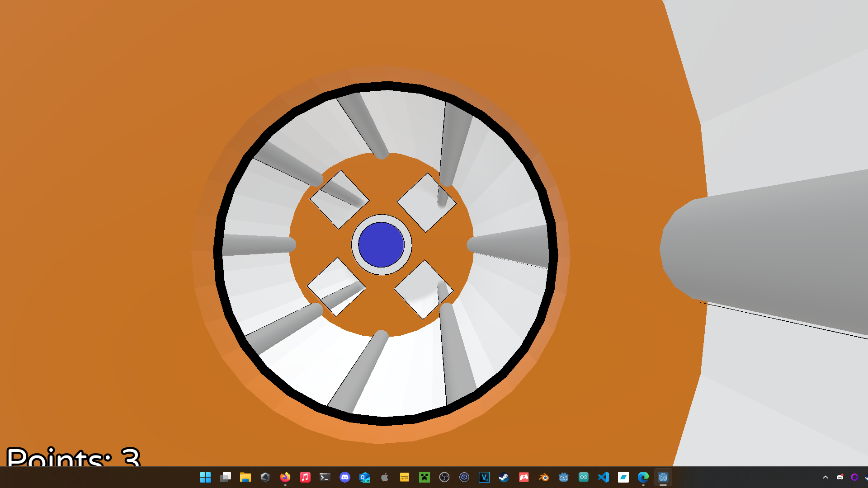Click the top-right white diamond opening

tap(426, 203)
